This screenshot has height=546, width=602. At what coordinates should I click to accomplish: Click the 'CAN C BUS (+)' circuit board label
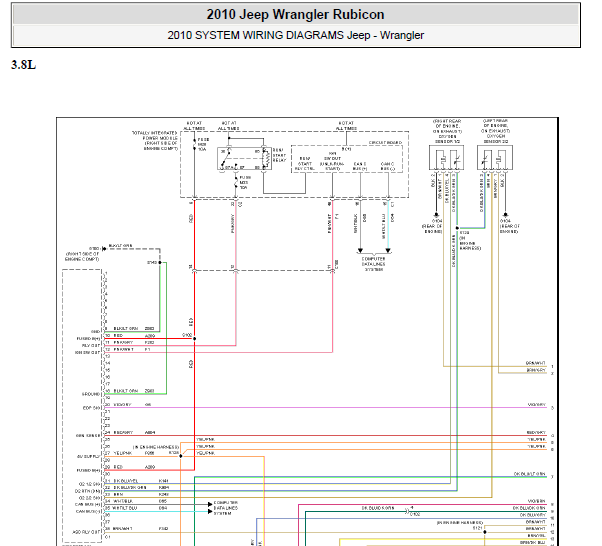(360, 166)
